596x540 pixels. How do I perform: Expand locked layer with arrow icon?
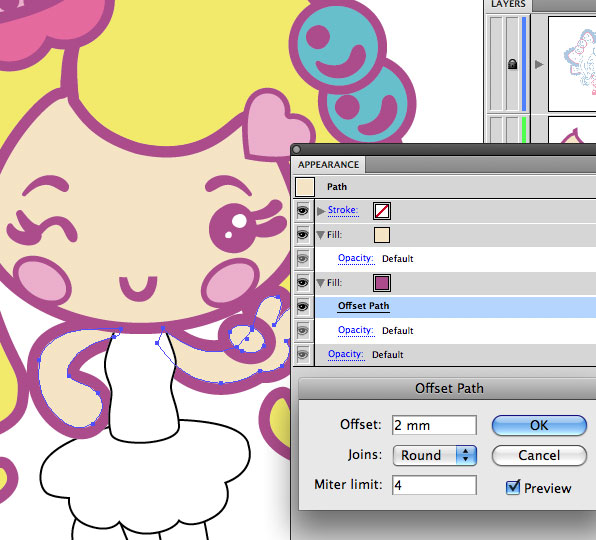point(539,64)
